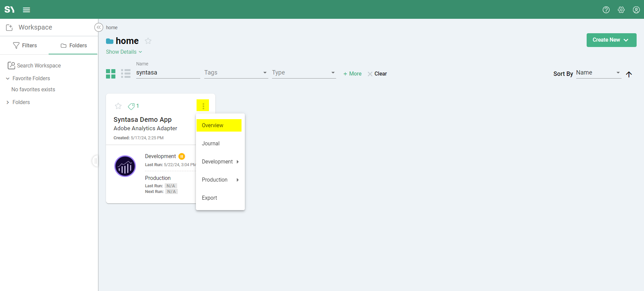
Task: Click the Create New button
Action: pos(611,40)
